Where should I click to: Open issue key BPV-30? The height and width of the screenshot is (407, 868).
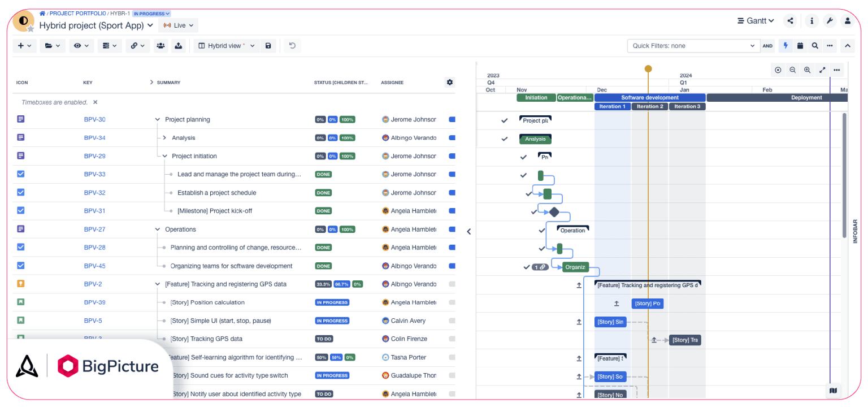[x=94, y=119]
